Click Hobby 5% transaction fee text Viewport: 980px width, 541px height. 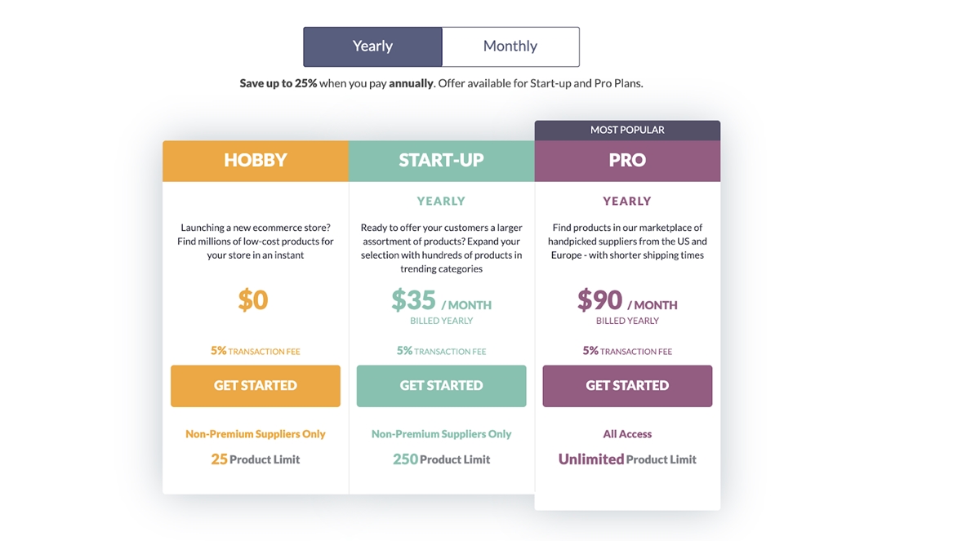point(256,351)
